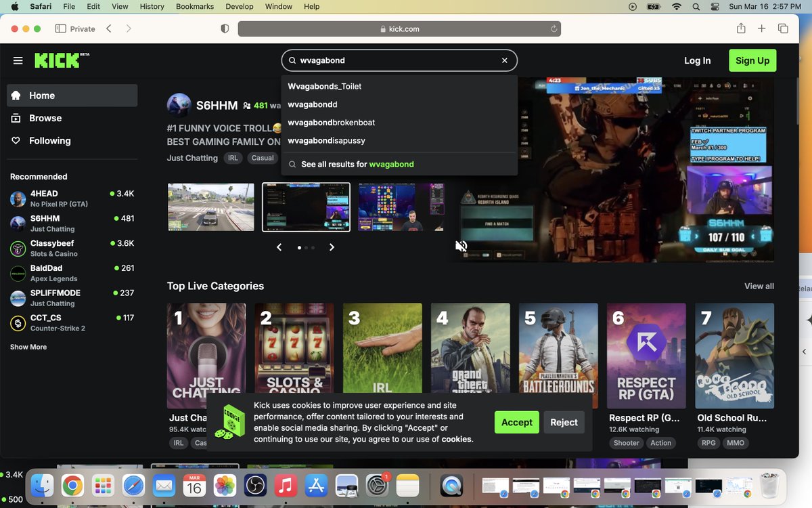Select the GTA stream carousel thumbnail

[x=211, y=207]
